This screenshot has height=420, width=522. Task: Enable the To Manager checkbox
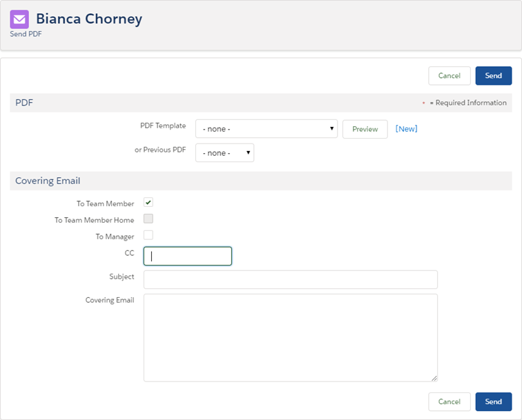pos(148,235)
